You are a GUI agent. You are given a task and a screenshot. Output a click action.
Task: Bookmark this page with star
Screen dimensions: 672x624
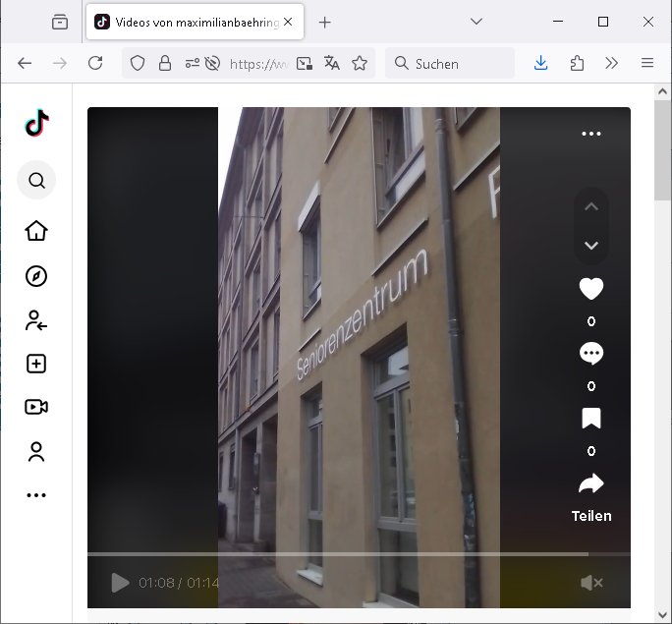pos(360,64)
